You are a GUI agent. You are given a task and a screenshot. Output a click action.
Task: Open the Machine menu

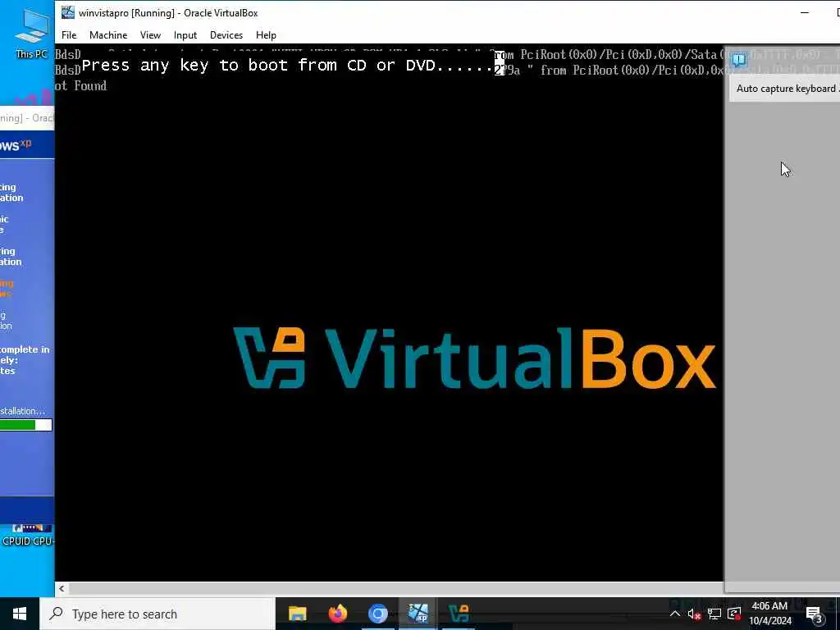pos(108,34)
